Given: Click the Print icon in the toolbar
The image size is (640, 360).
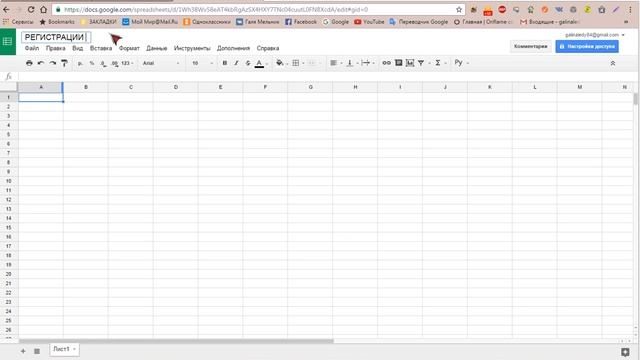Looking at the screenshot, I should 29,63.
